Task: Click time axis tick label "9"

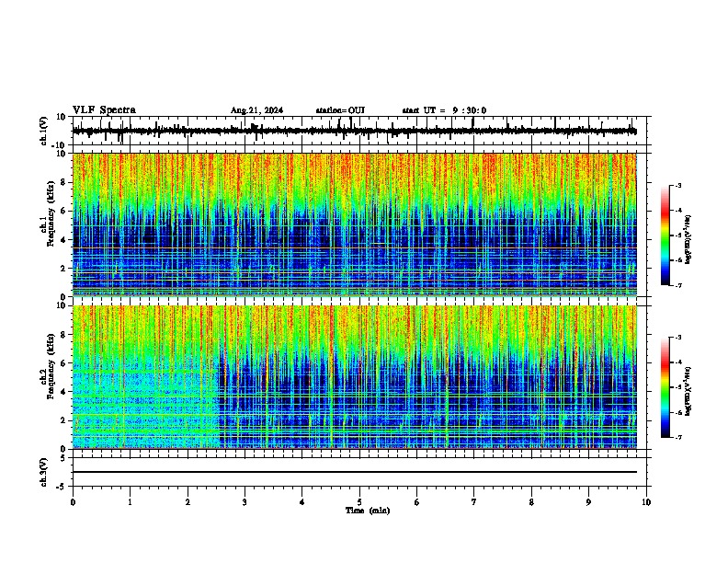Action: click(588, 502)
